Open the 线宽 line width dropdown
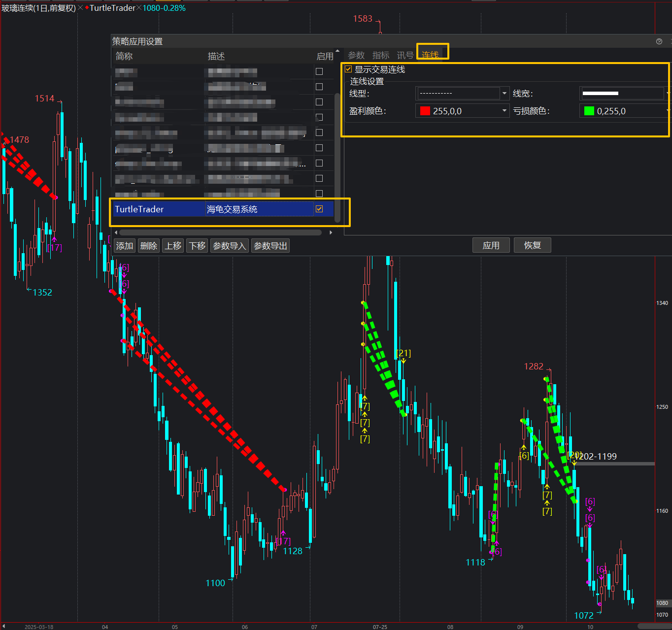 tap(668, 93)
